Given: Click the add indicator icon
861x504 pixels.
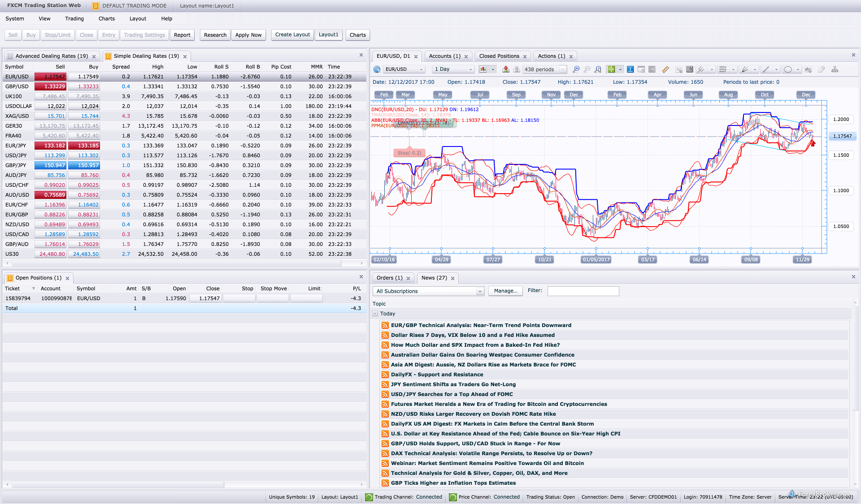Looking at the screenshot, I should pyautogui.click(x=679, y=69).
